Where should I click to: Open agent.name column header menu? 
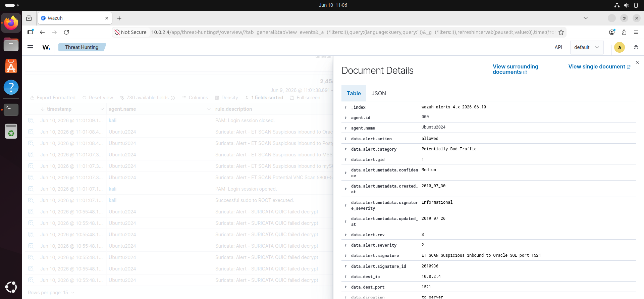209,109
